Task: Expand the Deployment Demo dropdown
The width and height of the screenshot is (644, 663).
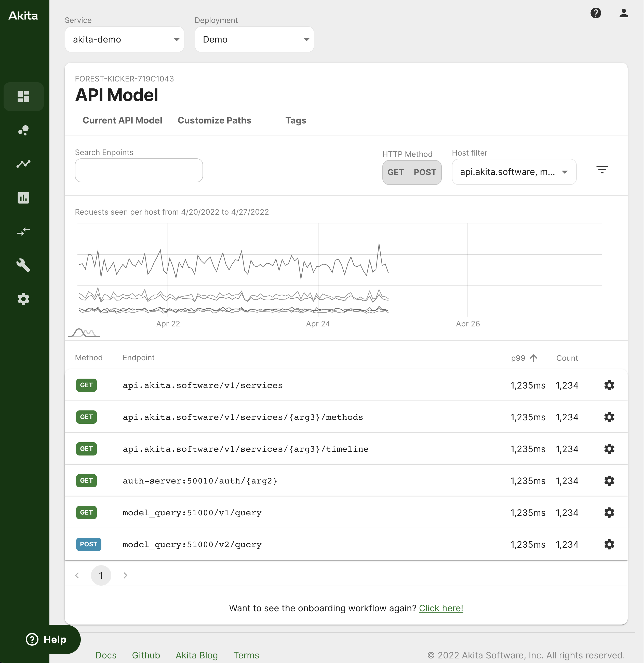Action: [254, 39]
